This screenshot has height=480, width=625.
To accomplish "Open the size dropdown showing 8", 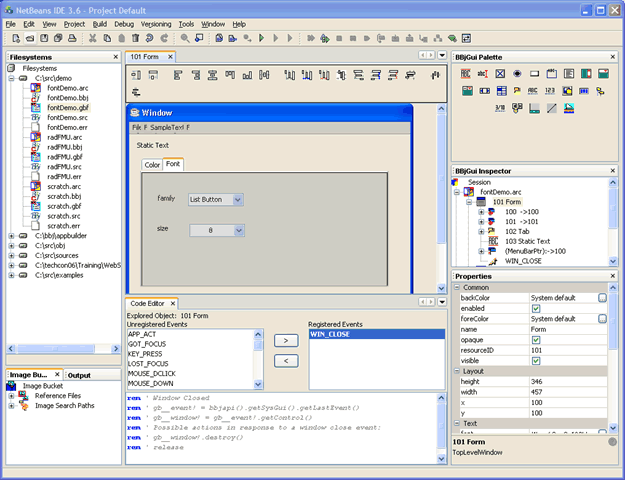I will coord(239,230).
